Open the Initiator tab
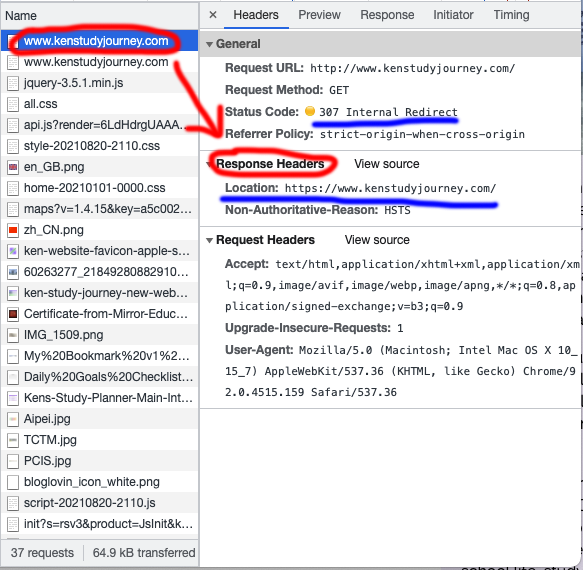This screenshot has width=583, height=570. 453,15
